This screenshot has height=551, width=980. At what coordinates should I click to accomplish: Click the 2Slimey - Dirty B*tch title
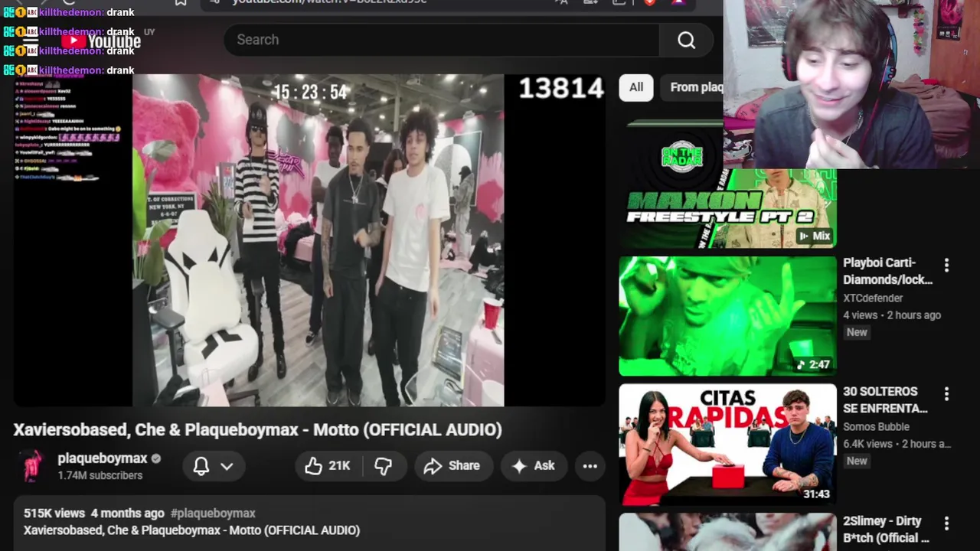(887, 529)
